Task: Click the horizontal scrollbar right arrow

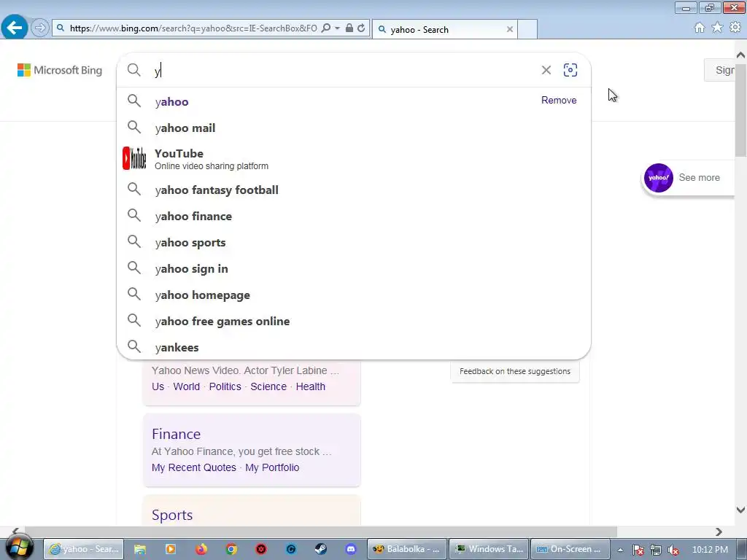Action: pyautogui.click(x=719, y=532)
